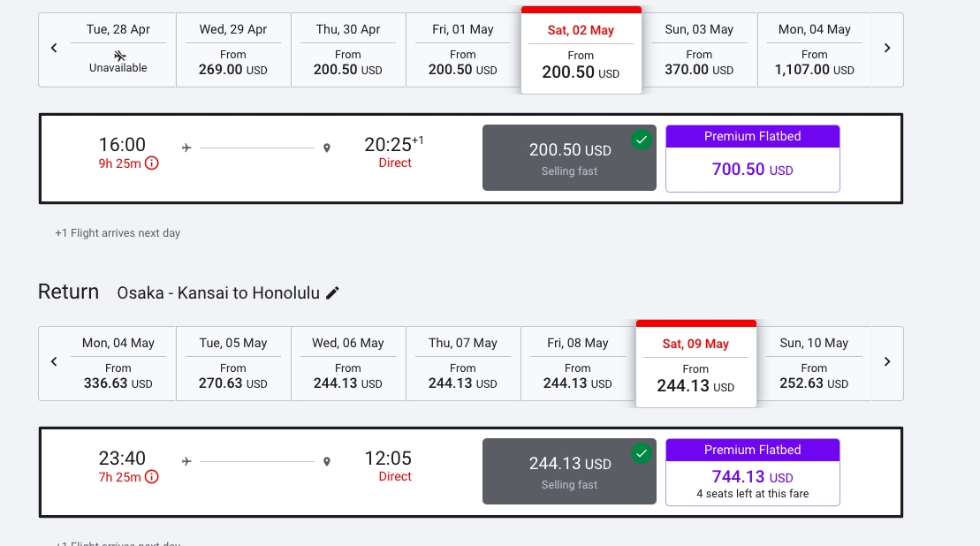
Task: Click the 16:00 departure flight row
Action: pos(471,159)
